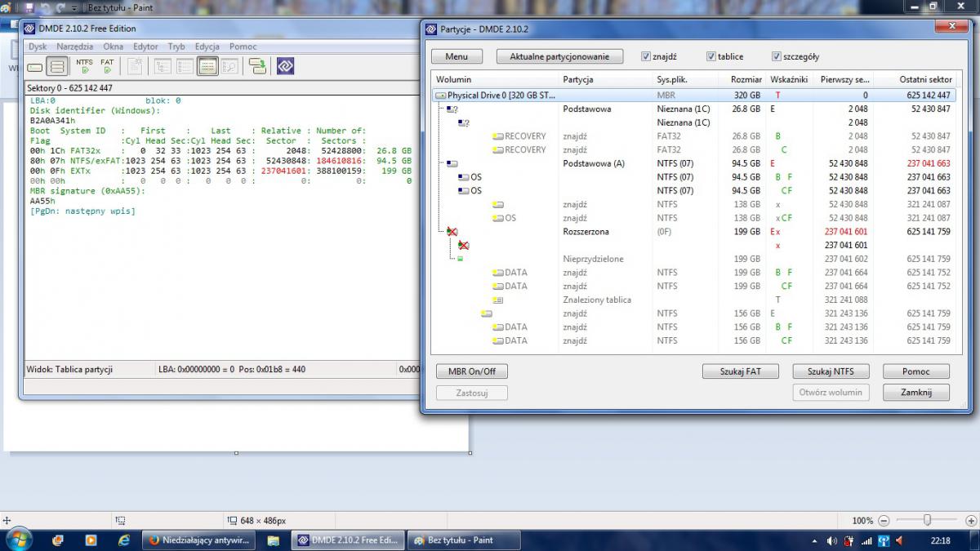Sort by the Wolumin column header
Screen dimensions: 980x551
coord(495,80)
